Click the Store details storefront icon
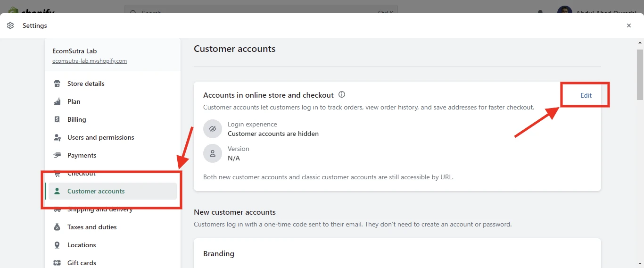 click(57, 84)
